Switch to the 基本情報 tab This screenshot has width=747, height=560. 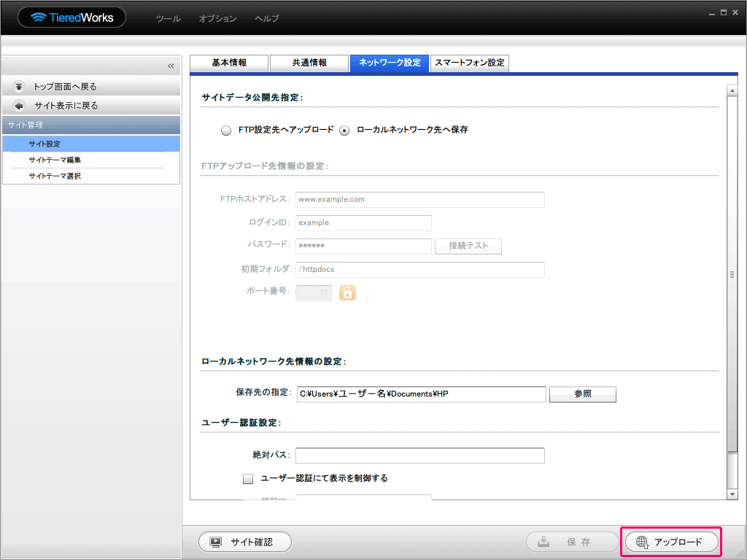tap(229, 63)
